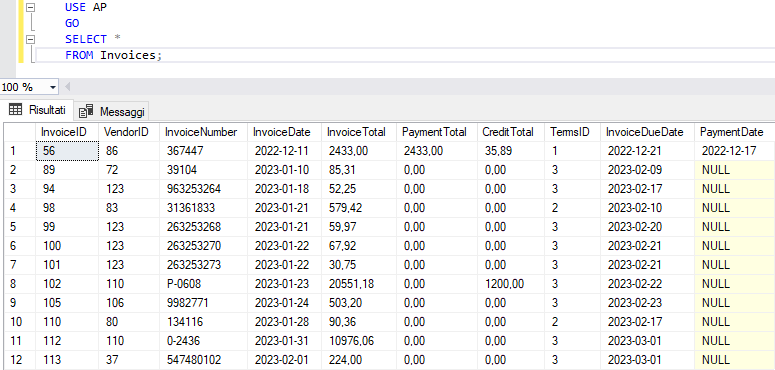
Task: Click the InvoiceNumber cell 263253270
Action: (203, 246)
